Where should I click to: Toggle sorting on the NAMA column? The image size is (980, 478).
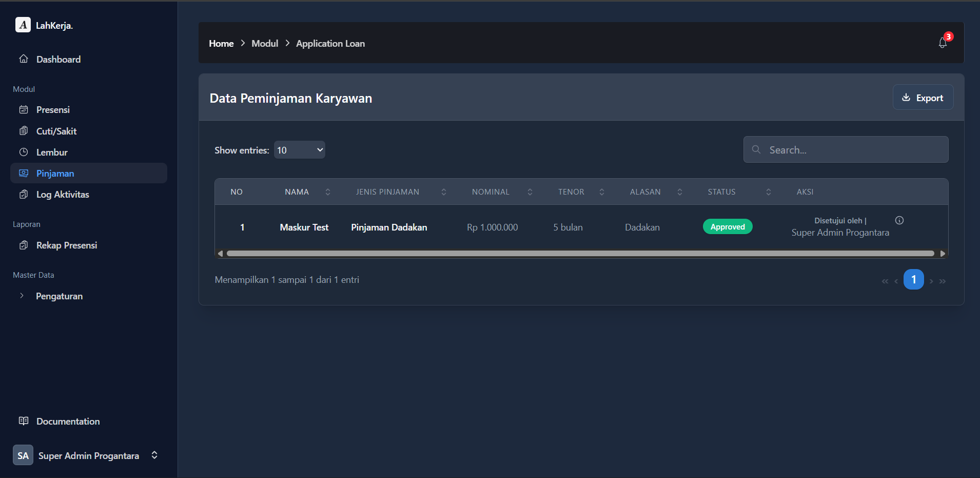pos(328,192)
